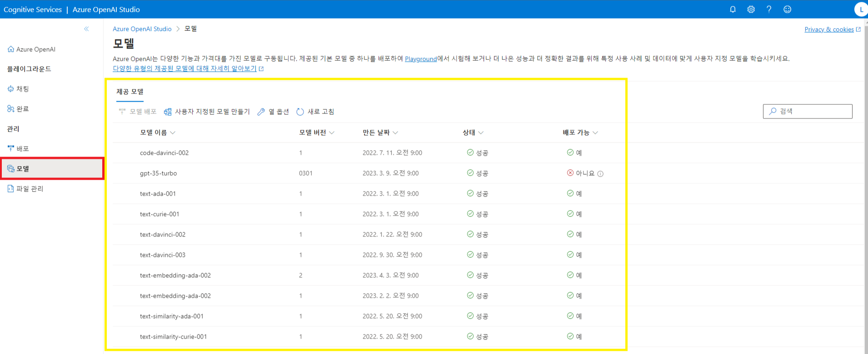868x354 pixels.
Task: Open 열 옵션 column options
Action: pyautogui.click(x=273, y=112)
